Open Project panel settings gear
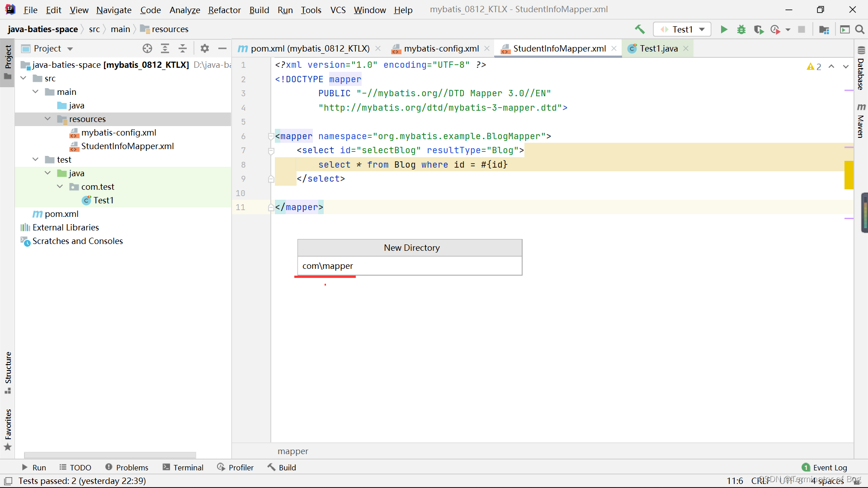 pyautogui.click(x=205, y=48)
